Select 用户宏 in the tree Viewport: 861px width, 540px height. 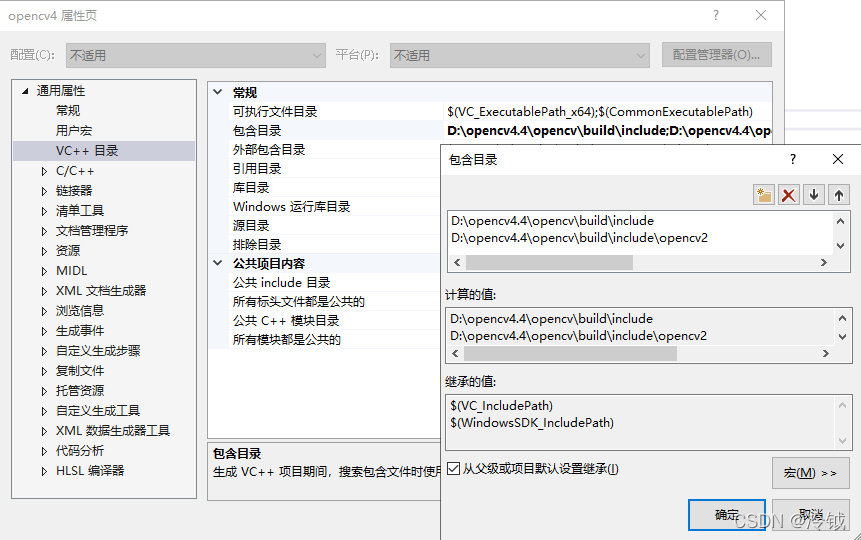74,131
